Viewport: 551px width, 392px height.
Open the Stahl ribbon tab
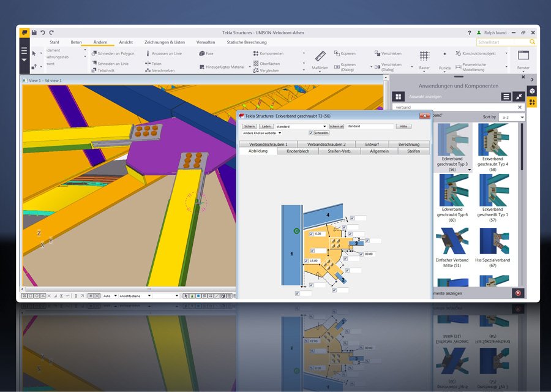[x=54, y=42]
